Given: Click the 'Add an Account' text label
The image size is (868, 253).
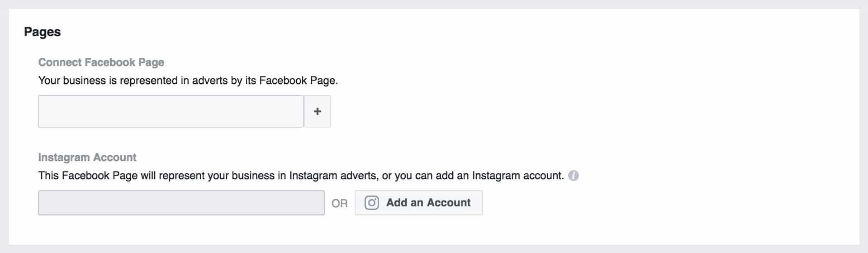Looking at the screenshot, I should 428,203.
